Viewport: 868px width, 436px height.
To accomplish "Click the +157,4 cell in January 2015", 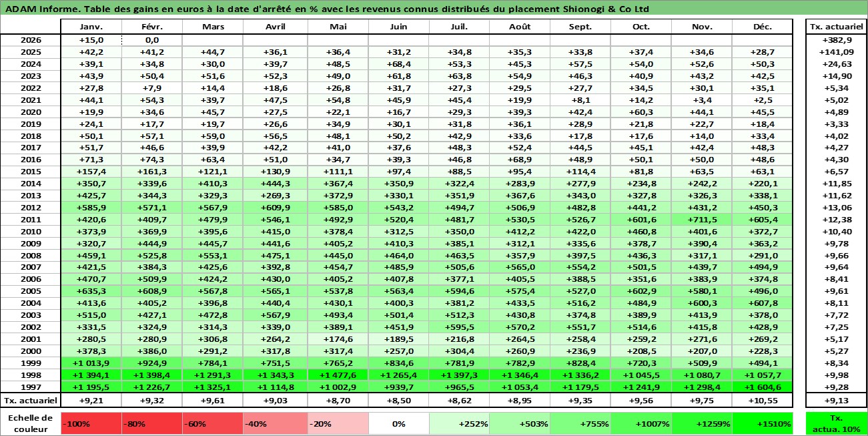I will click(x=91, y=172).
